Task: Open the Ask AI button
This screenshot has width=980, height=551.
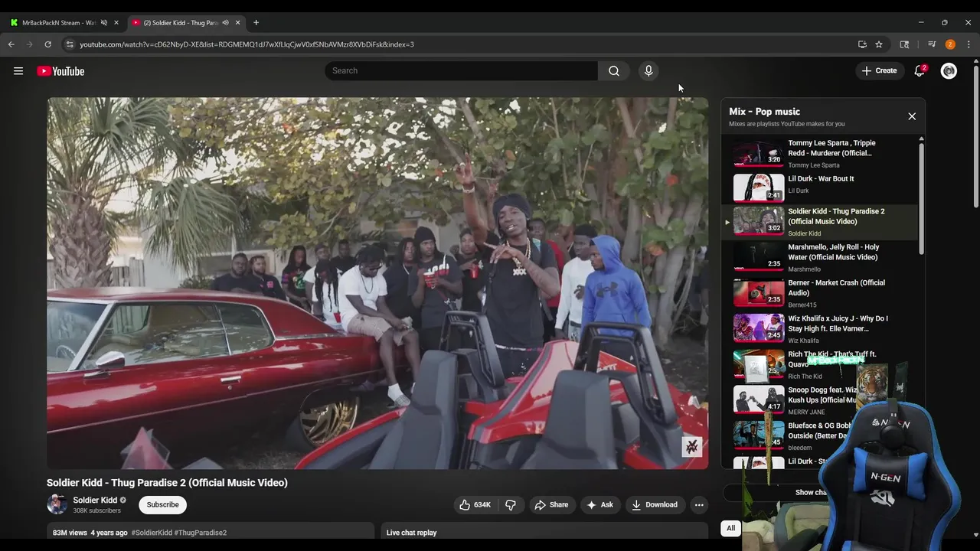Action: point(599,505)
